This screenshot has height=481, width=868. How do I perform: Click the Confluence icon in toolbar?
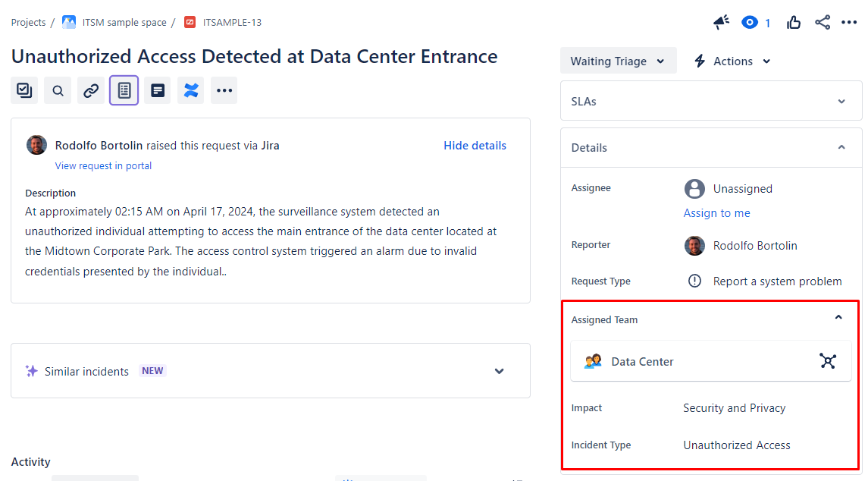(191, 90)
